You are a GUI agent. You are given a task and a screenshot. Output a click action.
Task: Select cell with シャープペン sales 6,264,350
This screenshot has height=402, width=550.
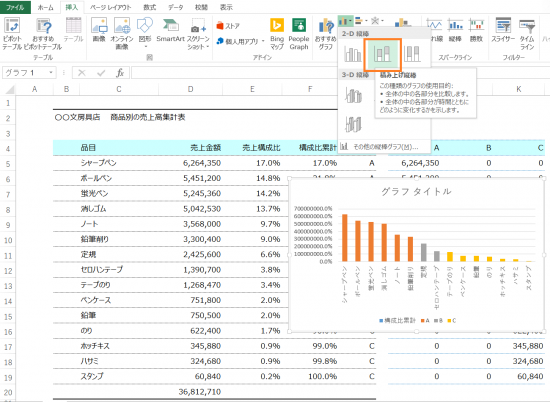pyautogui.click(x=191, y=163)
